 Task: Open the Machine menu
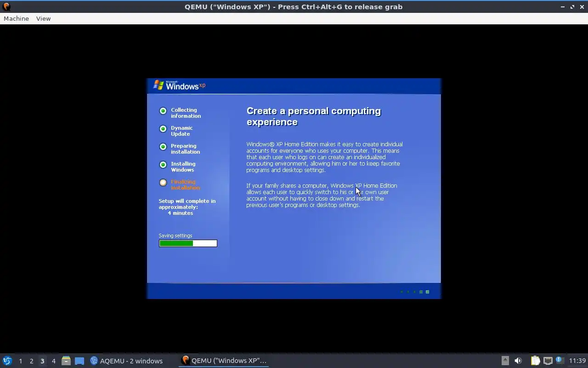[x=16, y=18]
